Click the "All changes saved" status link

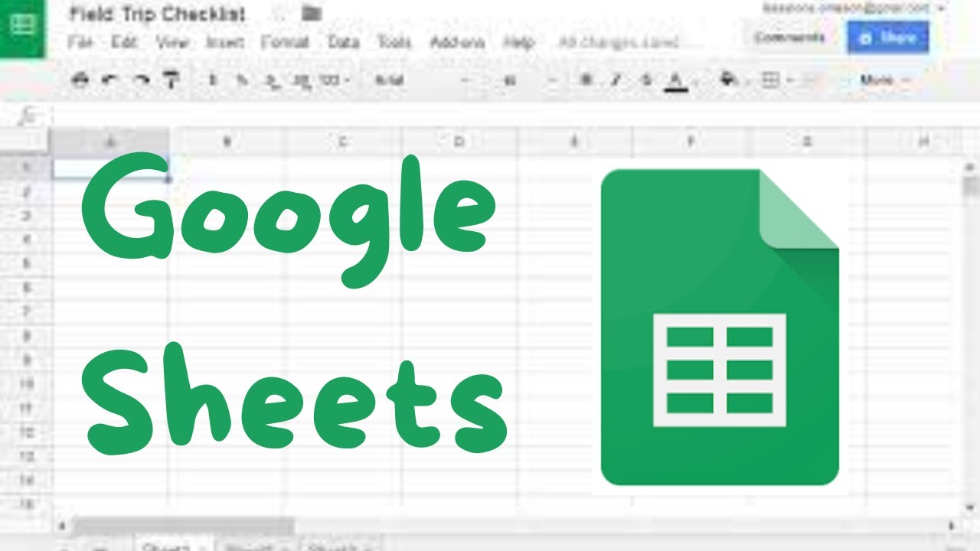(x=619, y=42)
